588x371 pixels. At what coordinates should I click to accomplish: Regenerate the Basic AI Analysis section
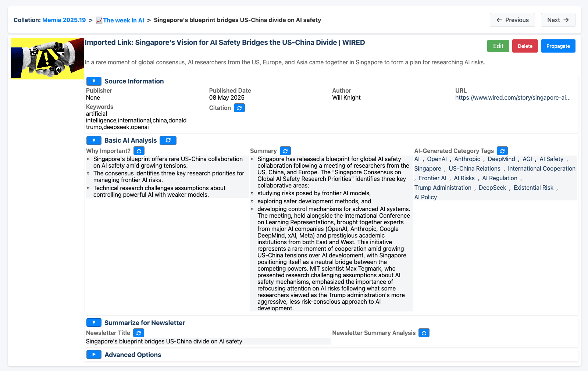click(168, 140)
